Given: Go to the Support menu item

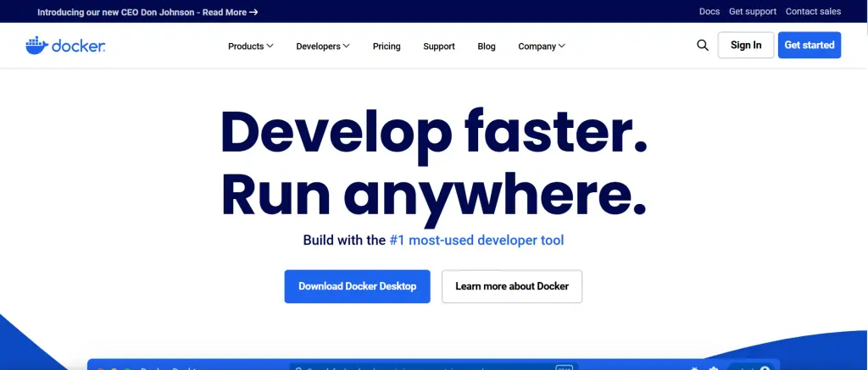Looking at the screenshot, I should (x=439, y=47).
